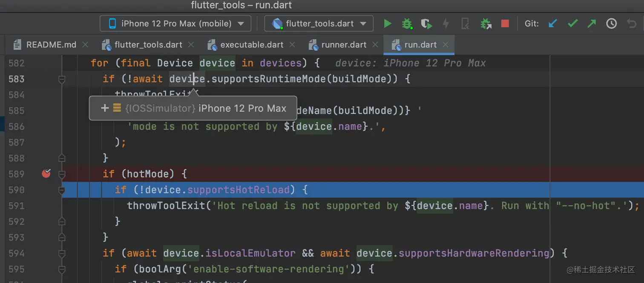Screen dimensions: 644x283
Task: Run with coverage using the shield icon
Action: 426,24
